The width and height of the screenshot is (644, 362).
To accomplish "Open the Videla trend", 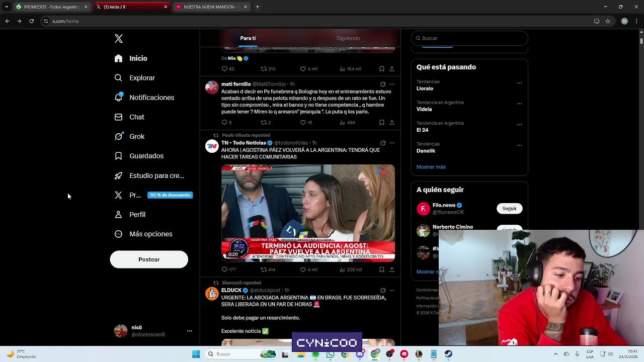I will tap(424, 109).
